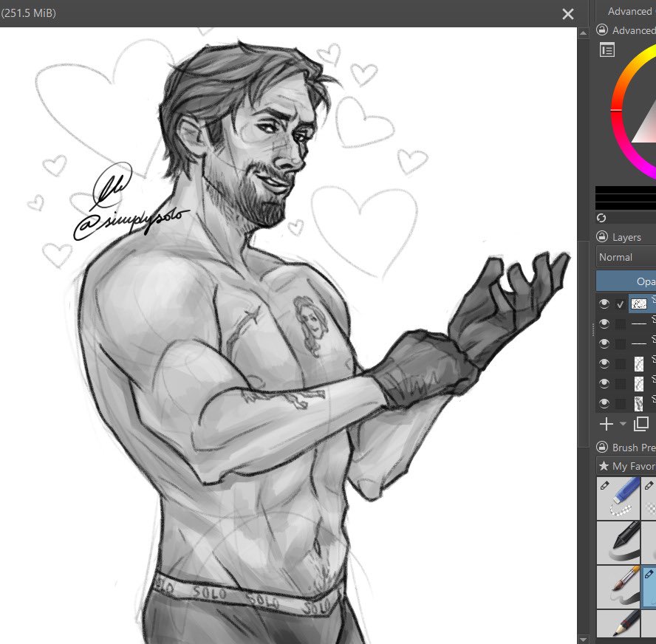Select the highlighted top layer thumbnail
656x644 pixels.
point(639,304)
